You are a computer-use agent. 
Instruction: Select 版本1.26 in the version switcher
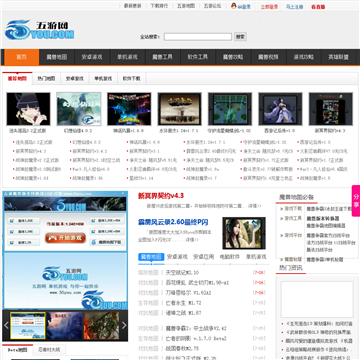click(x=24, y=242)
